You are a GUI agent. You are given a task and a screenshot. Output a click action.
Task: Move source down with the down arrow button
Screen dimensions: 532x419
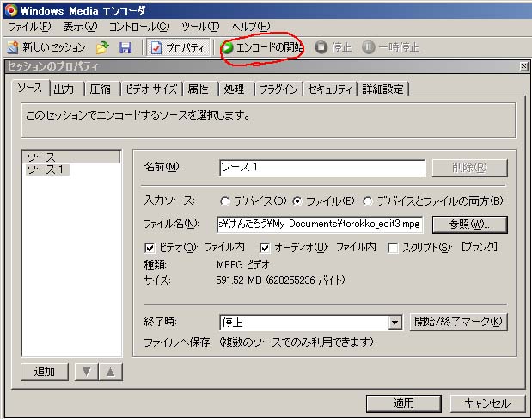click(87, 372)
